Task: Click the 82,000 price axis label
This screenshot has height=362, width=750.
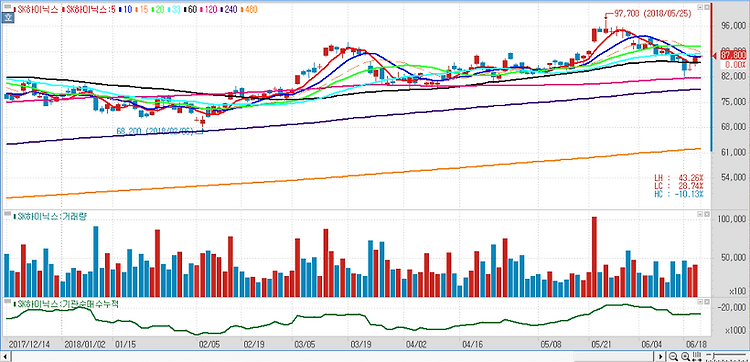Action: click(x=733, y=77)
